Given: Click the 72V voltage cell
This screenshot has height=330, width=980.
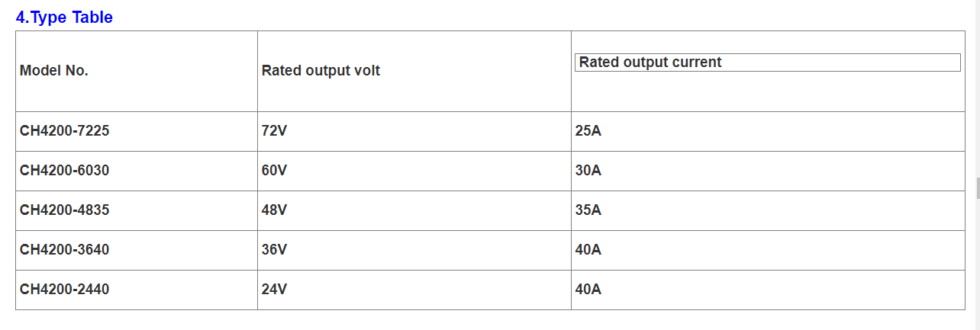Looking at the screenshot, I should point(414,131).
